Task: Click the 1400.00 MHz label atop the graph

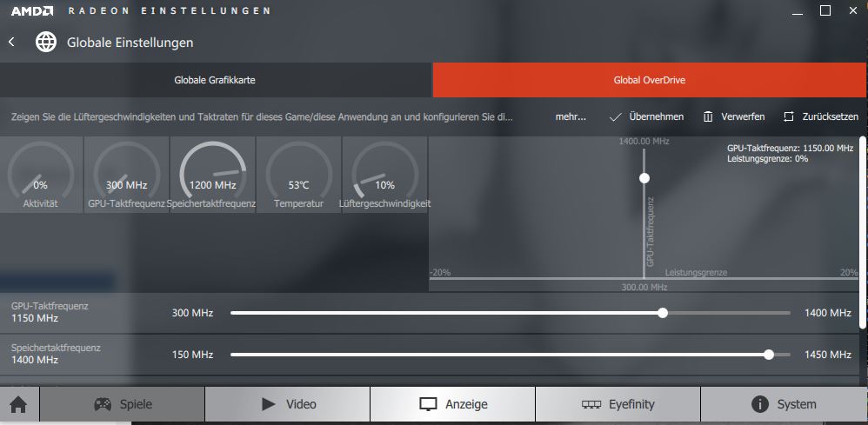Action: pyautogui.click(x=644, y=142)
